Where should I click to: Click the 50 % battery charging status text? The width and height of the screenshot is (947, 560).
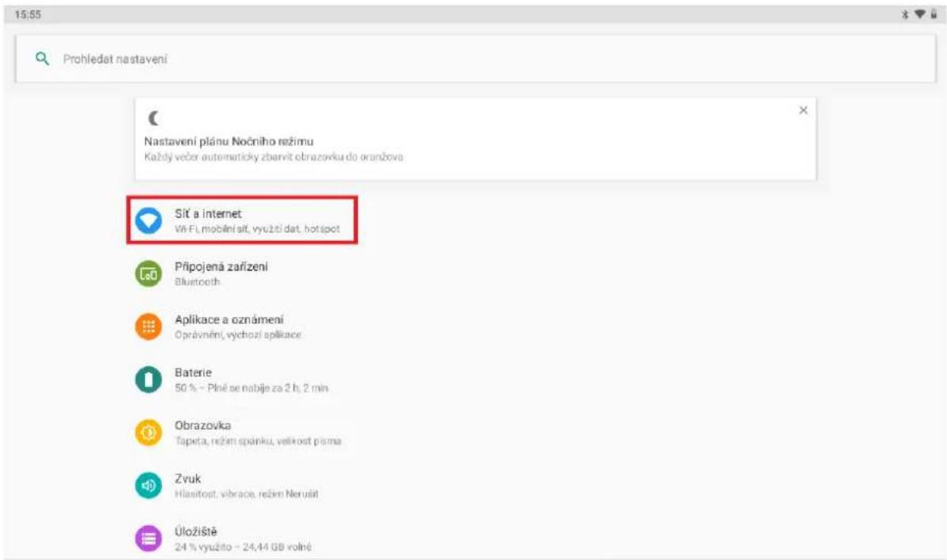252,388
